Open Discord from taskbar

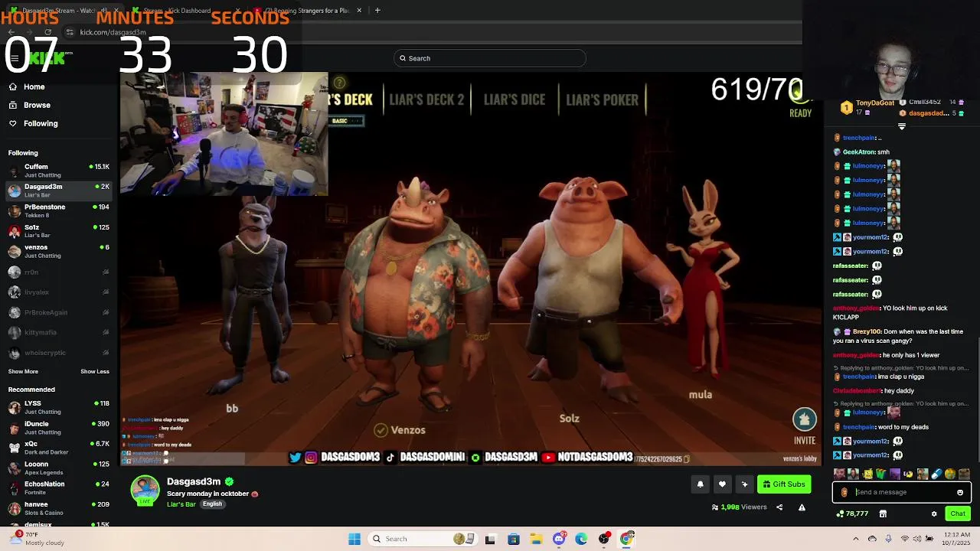click(559, 539)
